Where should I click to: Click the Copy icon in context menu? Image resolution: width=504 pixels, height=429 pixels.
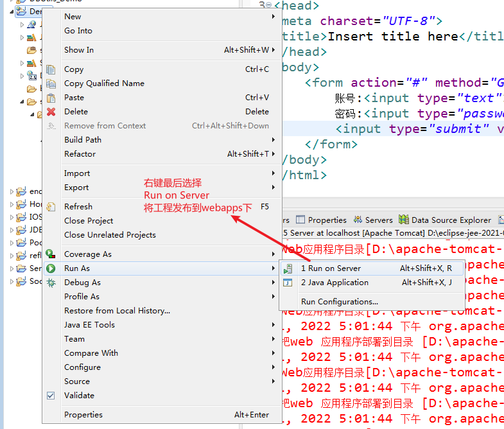click(x=51, y=69)
